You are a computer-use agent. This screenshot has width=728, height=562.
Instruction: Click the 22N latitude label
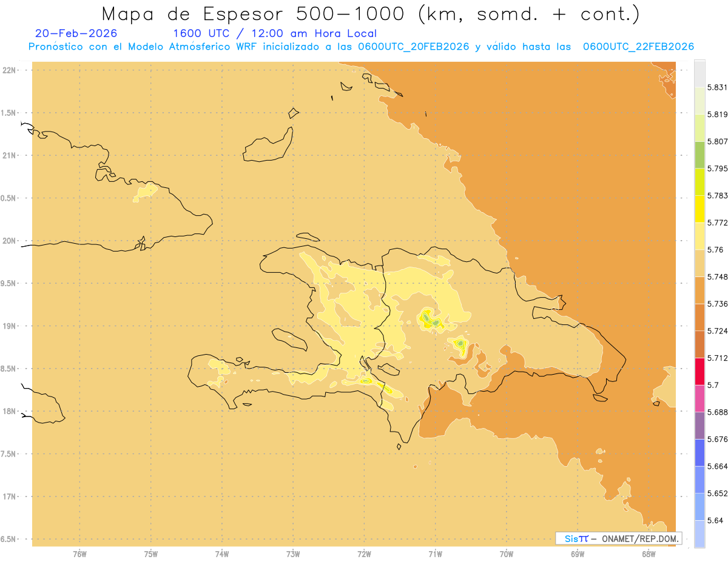point(10,70)
